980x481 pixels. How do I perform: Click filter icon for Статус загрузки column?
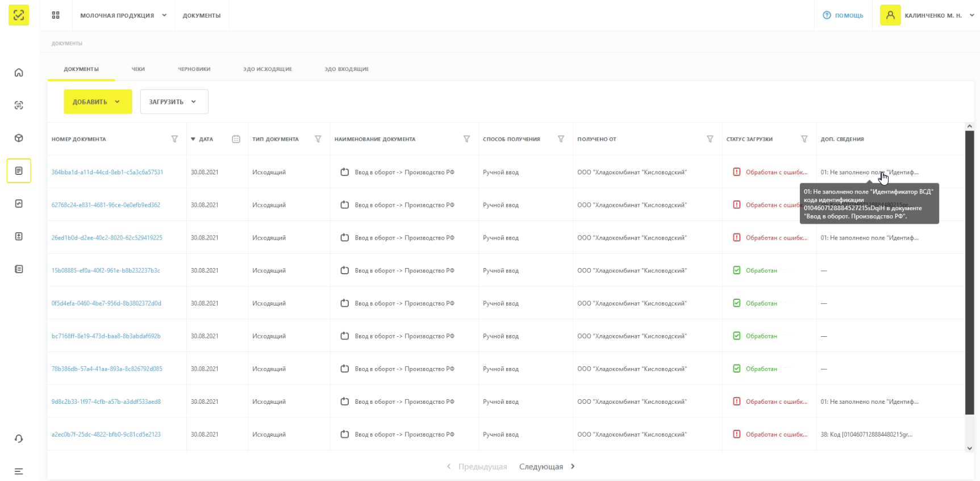tap(804, 139)
